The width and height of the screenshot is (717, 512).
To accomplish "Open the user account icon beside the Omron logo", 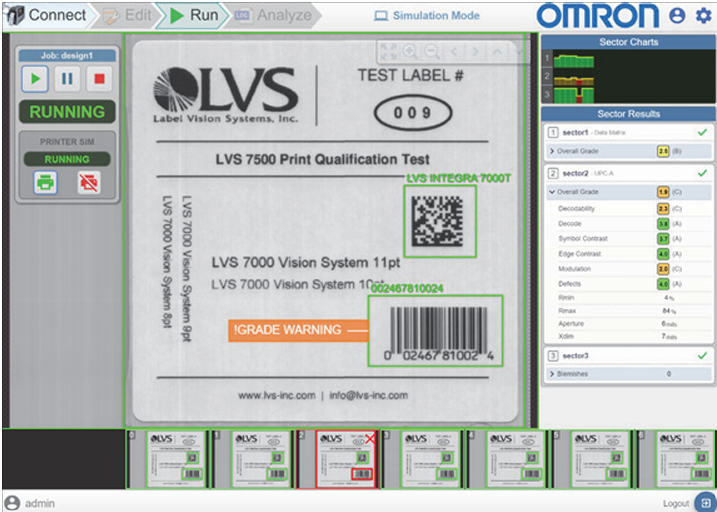I will 677,16.
